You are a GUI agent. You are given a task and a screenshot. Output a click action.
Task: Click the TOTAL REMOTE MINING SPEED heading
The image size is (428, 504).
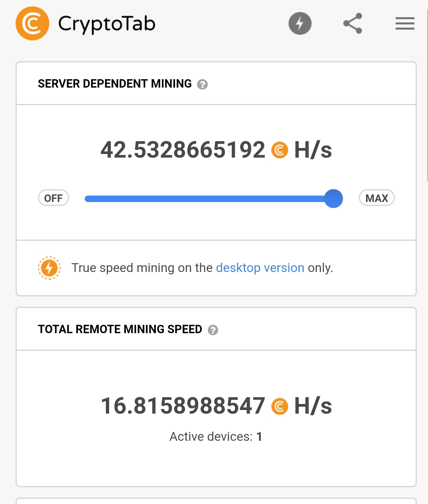120,329
